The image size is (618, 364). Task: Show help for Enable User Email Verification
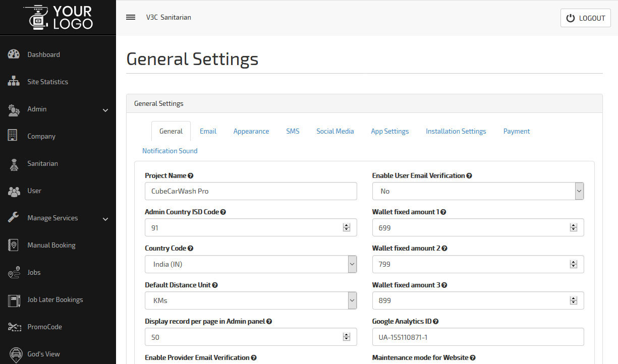click(469, 176)
